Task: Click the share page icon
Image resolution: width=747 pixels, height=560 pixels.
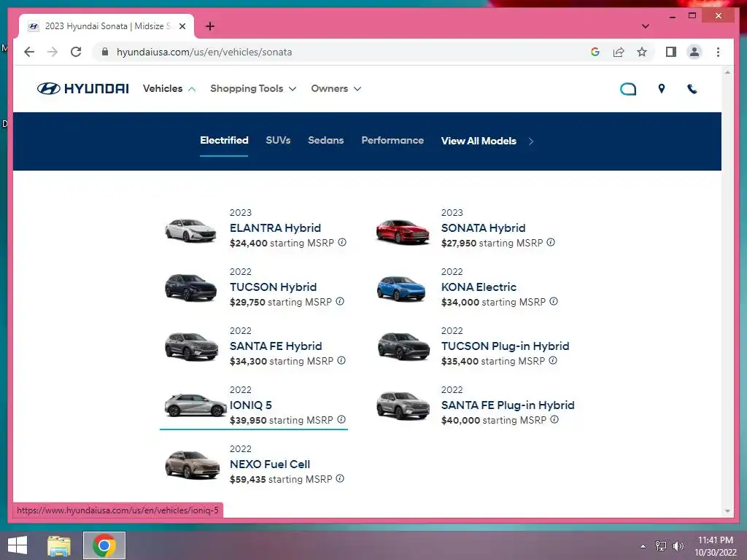Action: (619, 52)
